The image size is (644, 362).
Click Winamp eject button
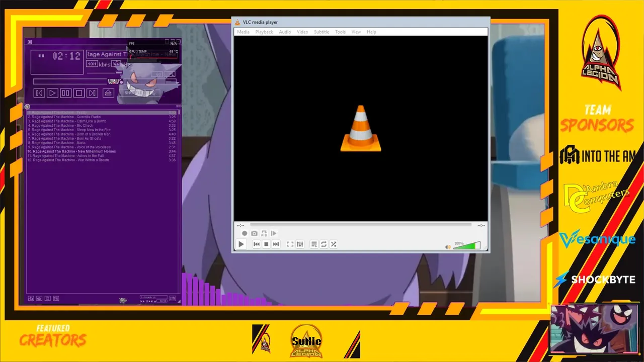[108, 93]
